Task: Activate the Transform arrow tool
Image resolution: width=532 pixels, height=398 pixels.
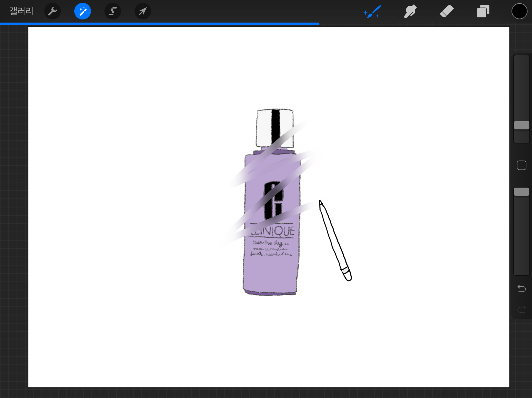Action: coord(143,11)
